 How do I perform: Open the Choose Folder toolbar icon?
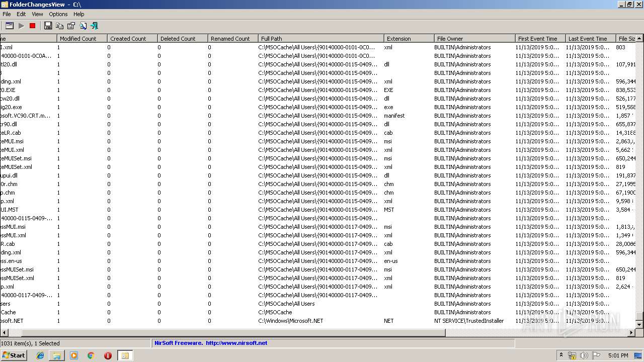point(10,26)
